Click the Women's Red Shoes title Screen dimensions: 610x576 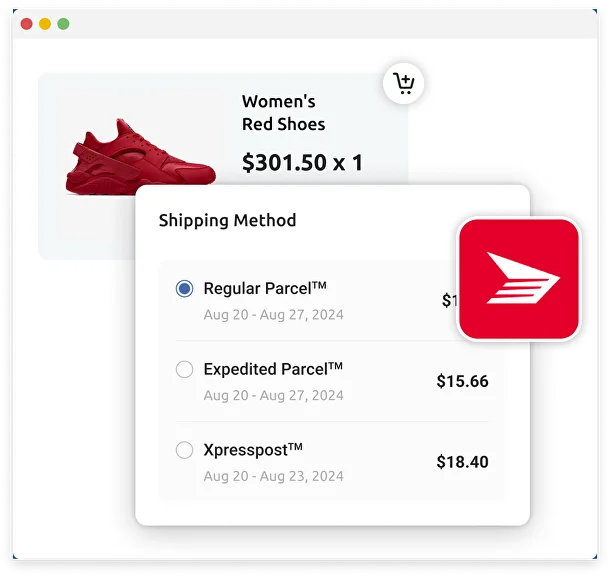pos(283,113)
